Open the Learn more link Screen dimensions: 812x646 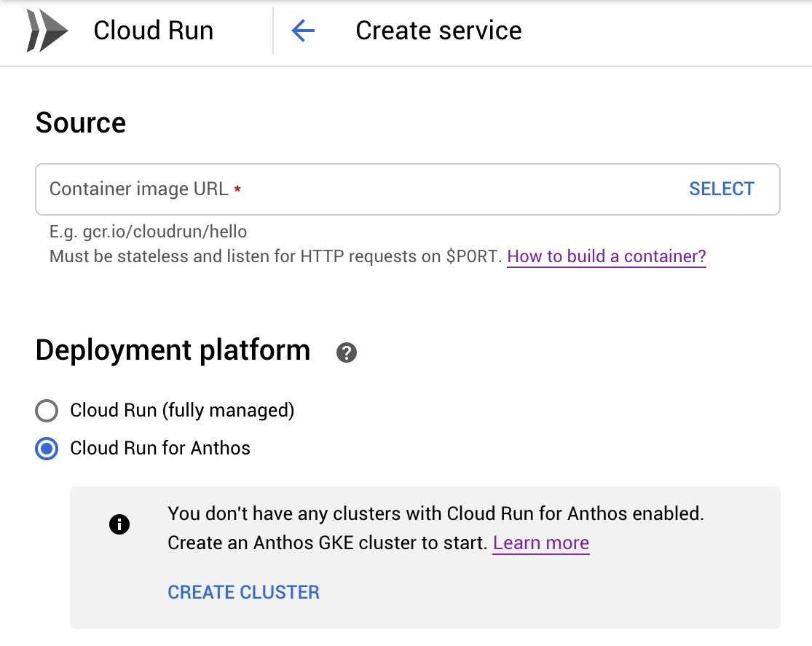click(541, 543)
